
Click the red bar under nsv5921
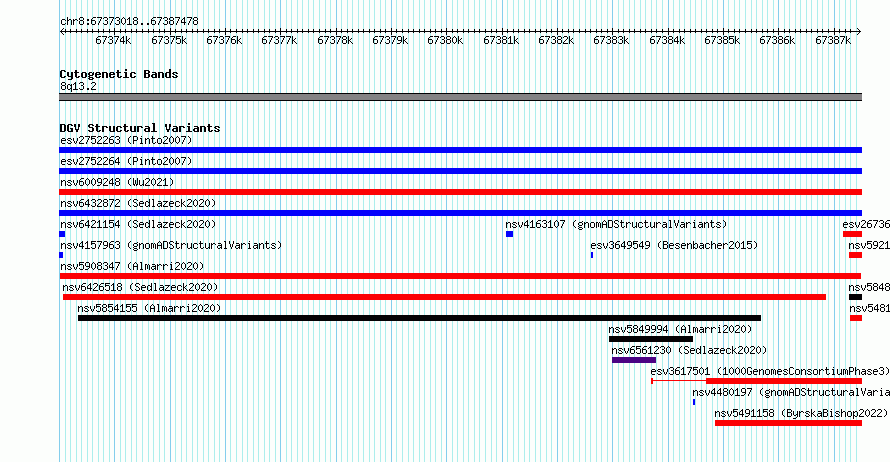pyautogui.click(x=855, y=255)
